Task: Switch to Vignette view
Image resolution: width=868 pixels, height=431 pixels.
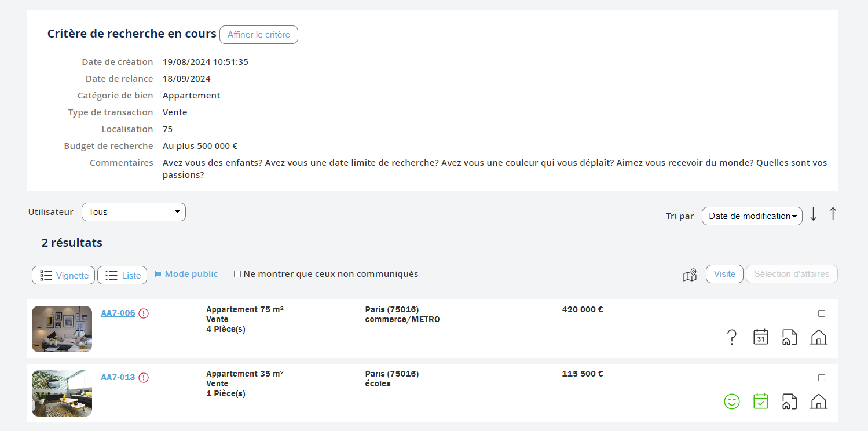Action: pyautogui.click(x=64, y=275)
